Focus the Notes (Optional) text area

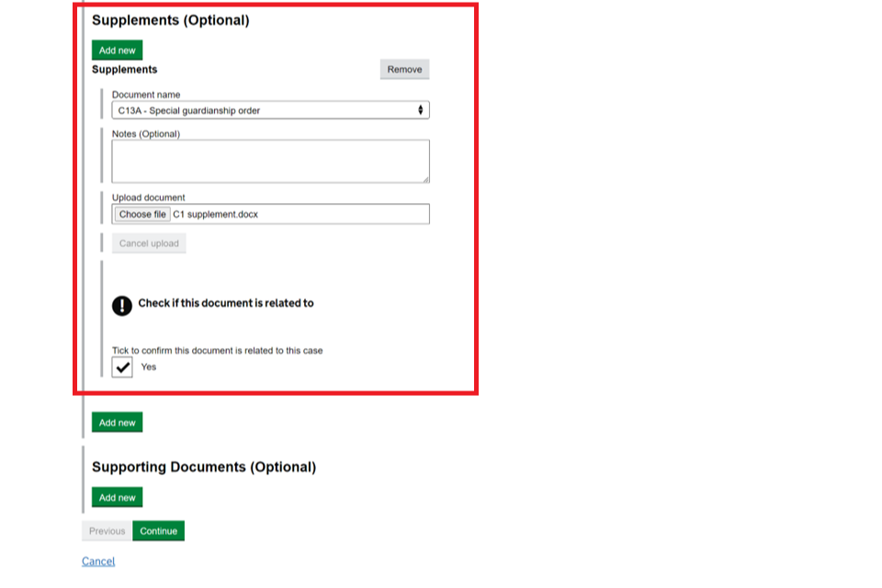(x=270, y=161)
